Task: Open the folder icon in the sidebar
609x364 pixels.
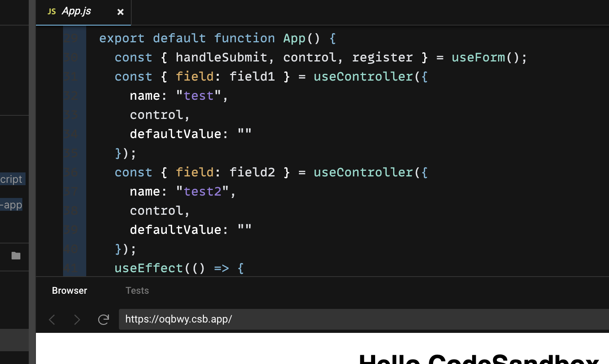Action: click(x=15, y=255)
